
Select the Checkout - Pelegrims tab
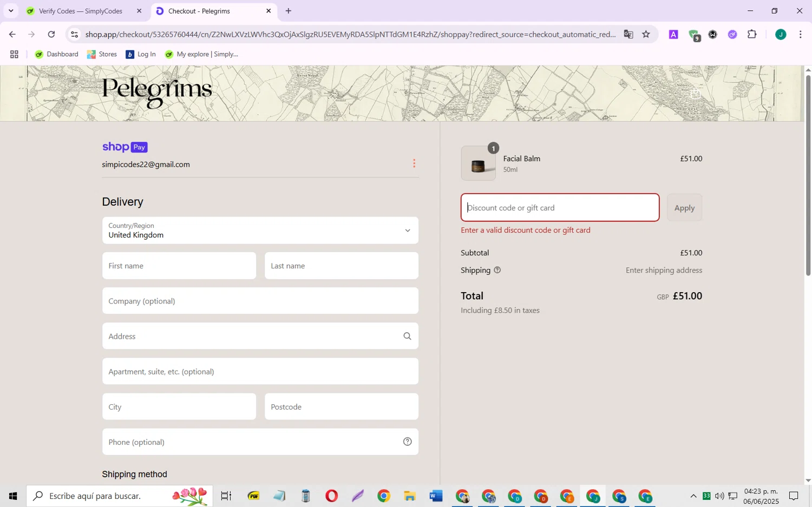(214, 11)
